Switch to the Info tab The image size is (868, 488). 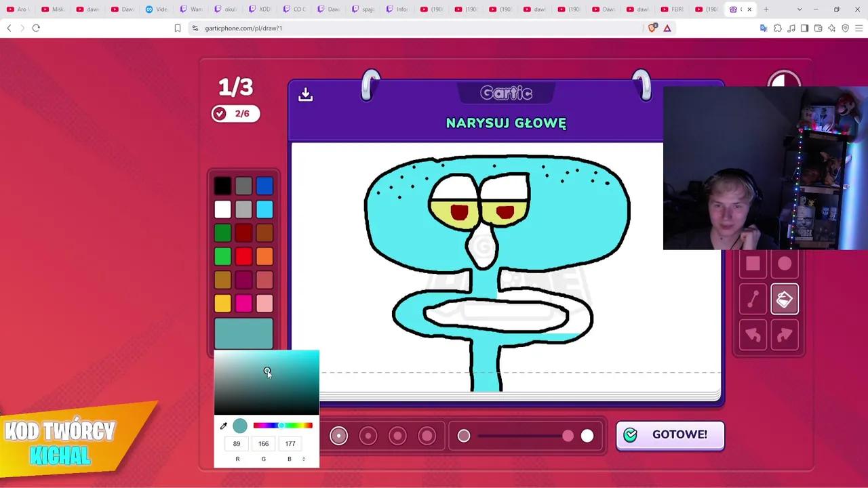(398, 9)
